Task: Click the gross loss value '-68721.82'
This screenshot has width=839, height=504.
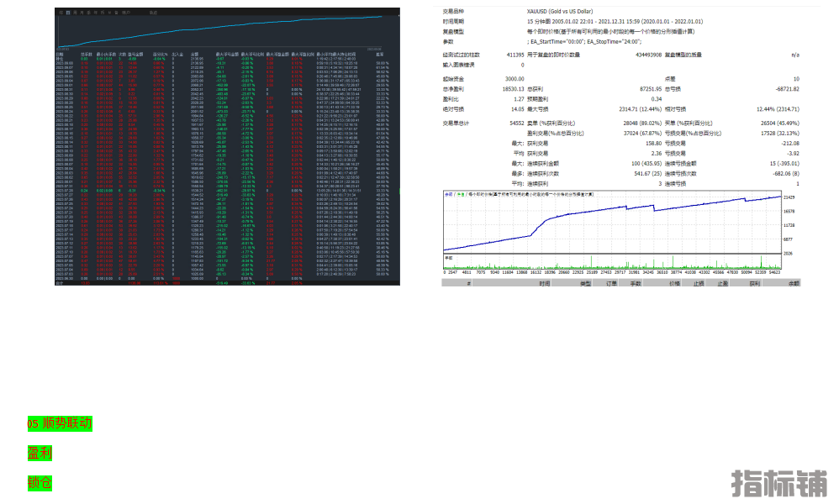Action: click(x=788, y=89)
